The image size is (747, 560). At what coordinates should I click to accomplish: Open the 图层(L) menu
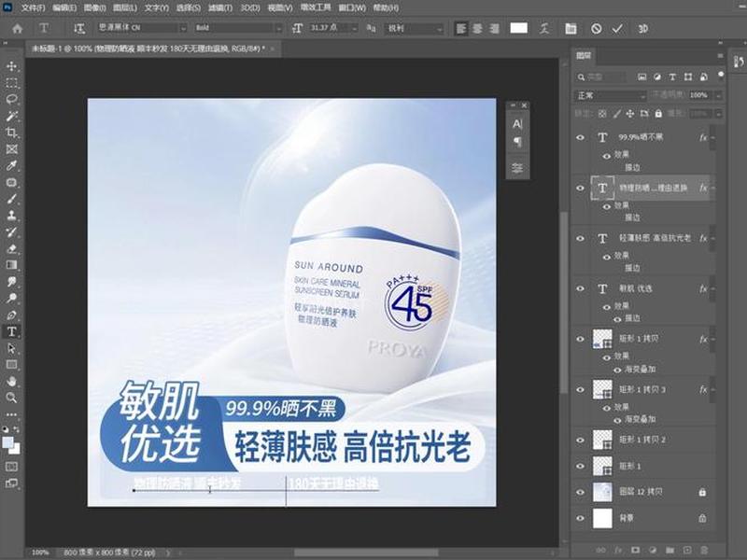(x=125, y=7)
